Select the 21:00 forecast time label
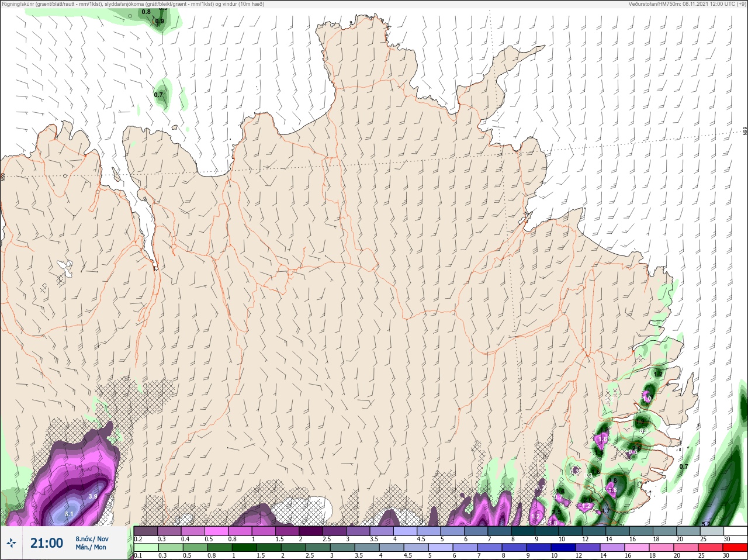This screenshot has width=748, height=560. click(47, 543)
